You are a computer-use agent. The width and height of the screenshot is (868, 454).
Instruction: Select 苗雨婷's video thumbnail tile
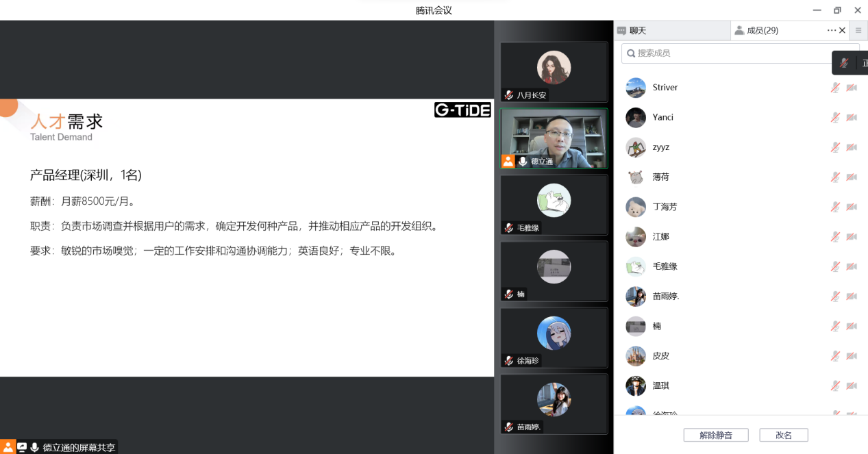pyautogui.click(x=554, y=403)
